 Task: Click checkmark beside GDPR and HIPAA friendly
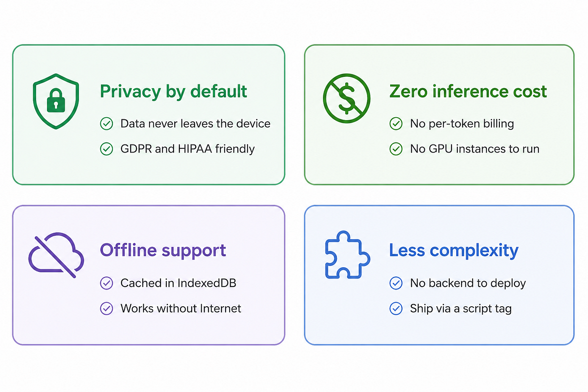107,149
